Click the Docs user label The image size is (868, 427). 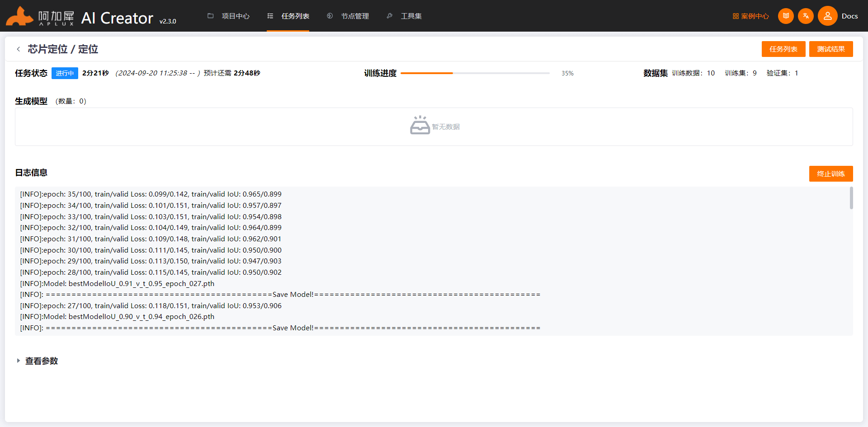849,16
